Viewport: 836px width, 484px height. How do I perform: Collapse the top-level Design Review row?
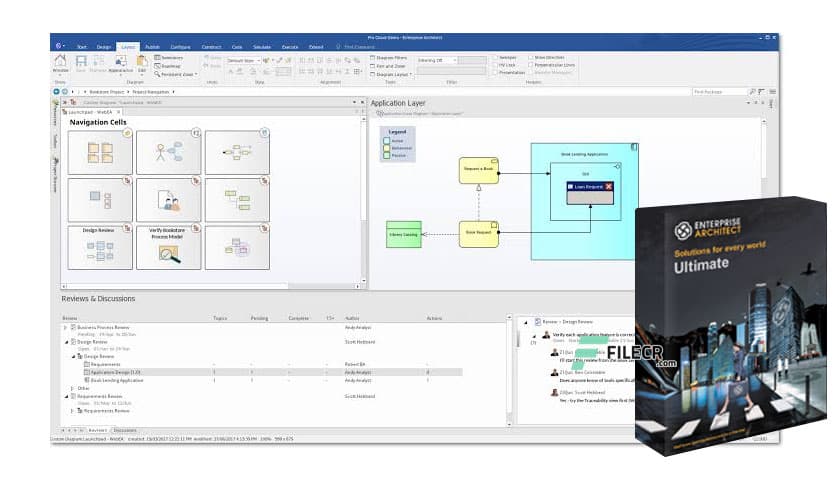click(66, 342)
